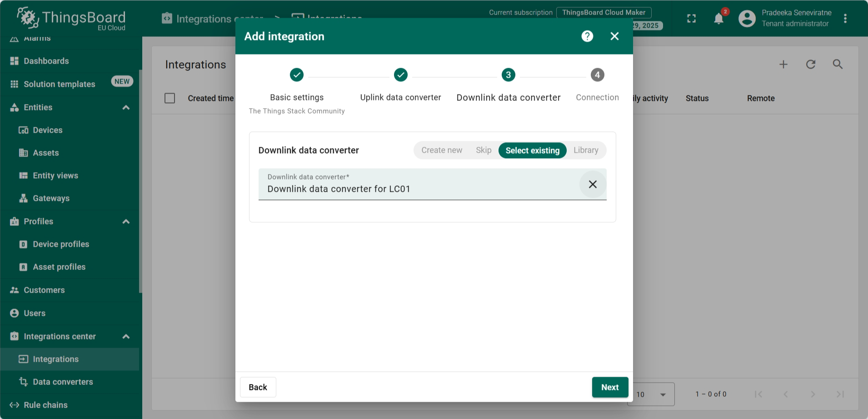Go to the next page of integrations
Image resolution: width=868 pixels, height=419 pixels.
click(x=813, y=394)
